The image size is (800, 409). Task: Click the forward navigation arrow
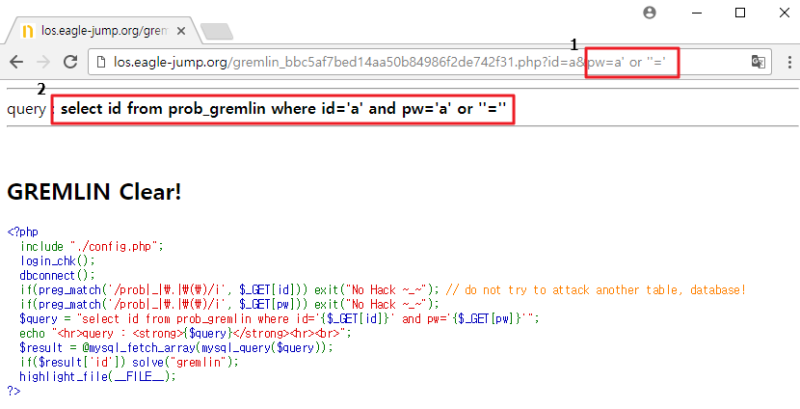click(43, 62)
